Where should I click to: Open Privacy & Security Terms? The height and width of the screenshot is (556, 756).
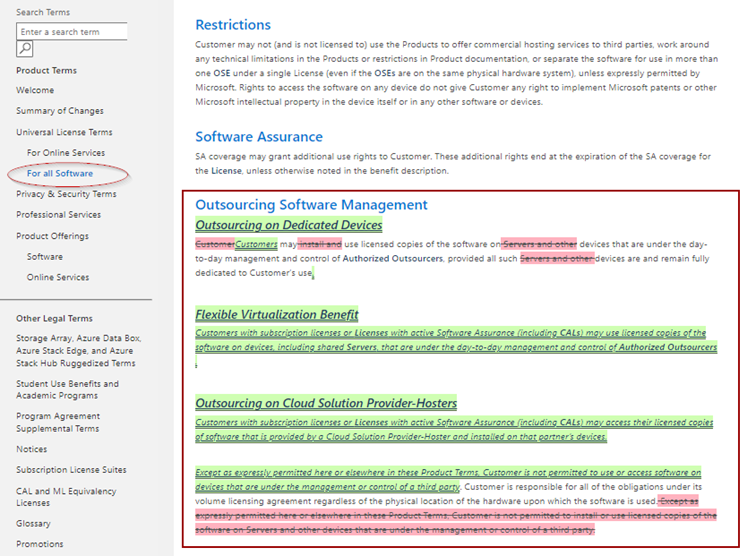coord(66,194)
